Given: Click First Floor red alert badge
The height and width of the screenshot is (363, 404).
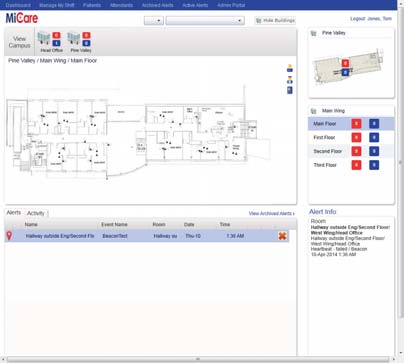Looking at the screenshot, I should tap(356, 137).
